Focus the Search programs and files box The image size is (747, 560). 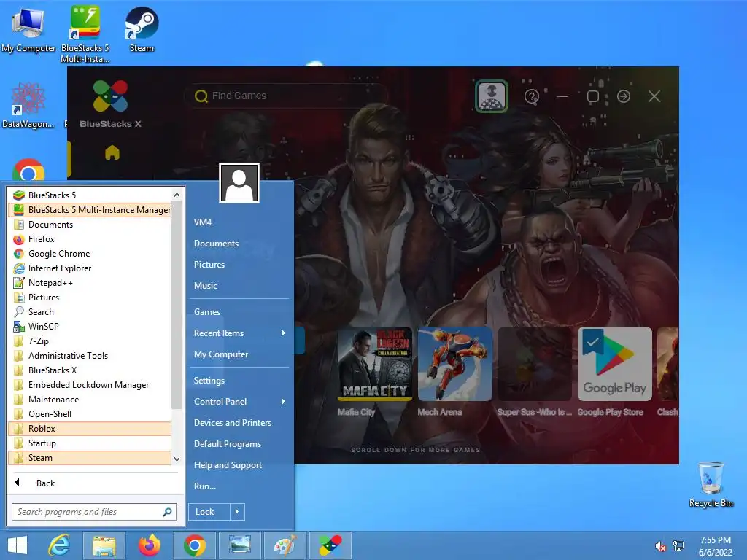tap(94, 512)
